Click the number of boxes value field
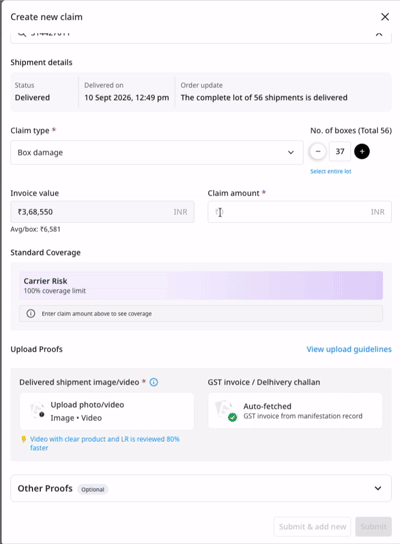The height and width of the screenshot is (544, 400). coord(340,151)
